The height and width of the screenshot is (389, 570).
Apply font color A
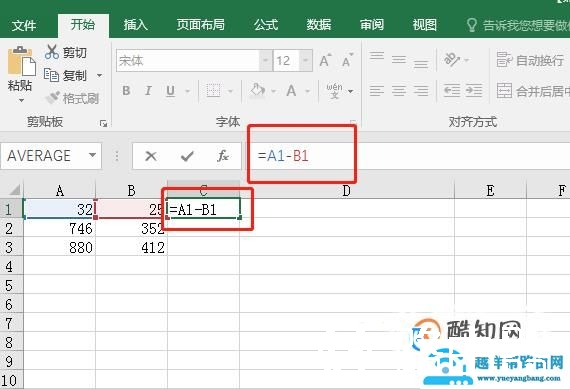(x=291, y=91)
